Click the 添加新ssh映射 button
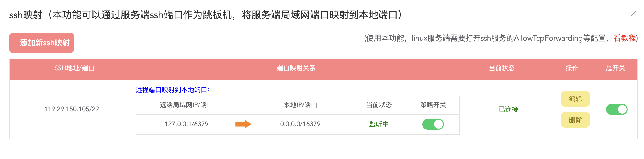 click(x=42, y=43)
